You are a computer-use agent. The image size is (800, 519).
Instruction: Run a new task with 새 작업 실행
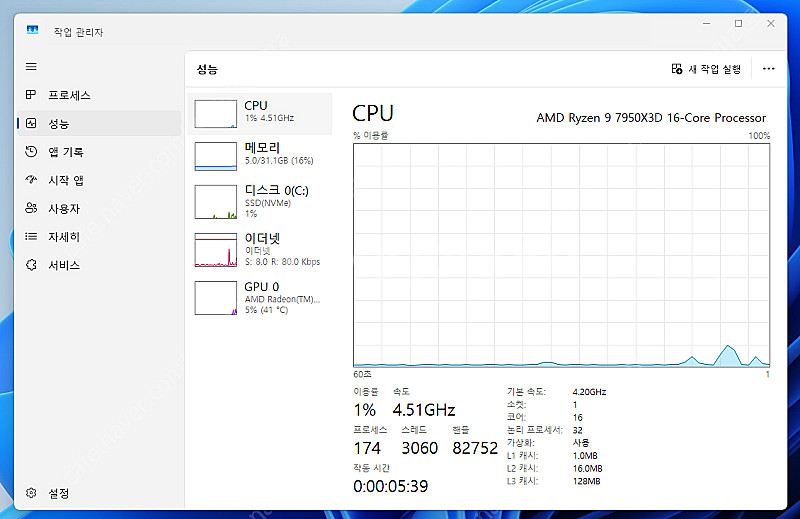coord(707,69)
